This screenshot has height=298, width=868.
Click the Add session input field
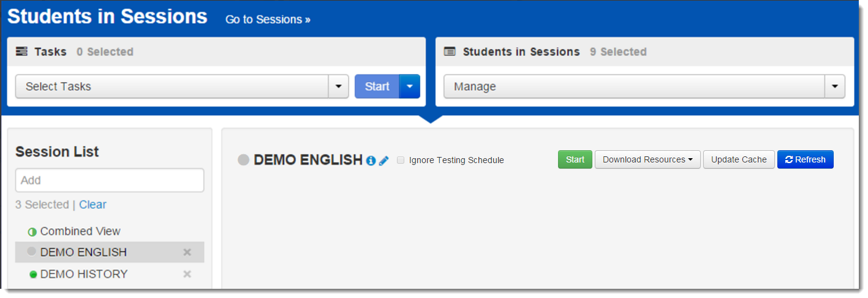110,180
